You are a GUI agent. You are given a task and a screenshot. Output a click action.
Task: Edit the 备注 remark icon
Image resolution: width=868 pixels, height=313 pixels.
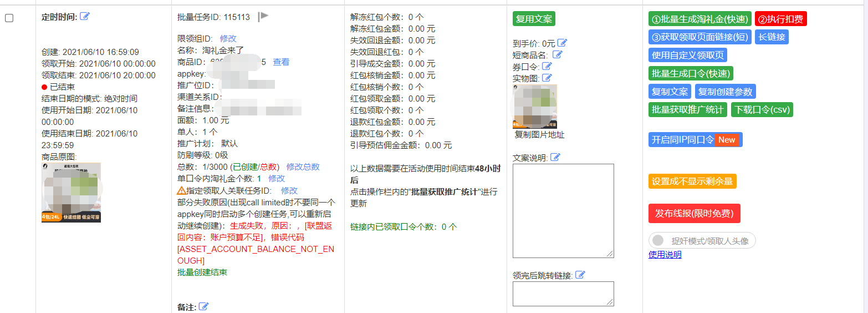pyautogui.click(x=203, y=306)
